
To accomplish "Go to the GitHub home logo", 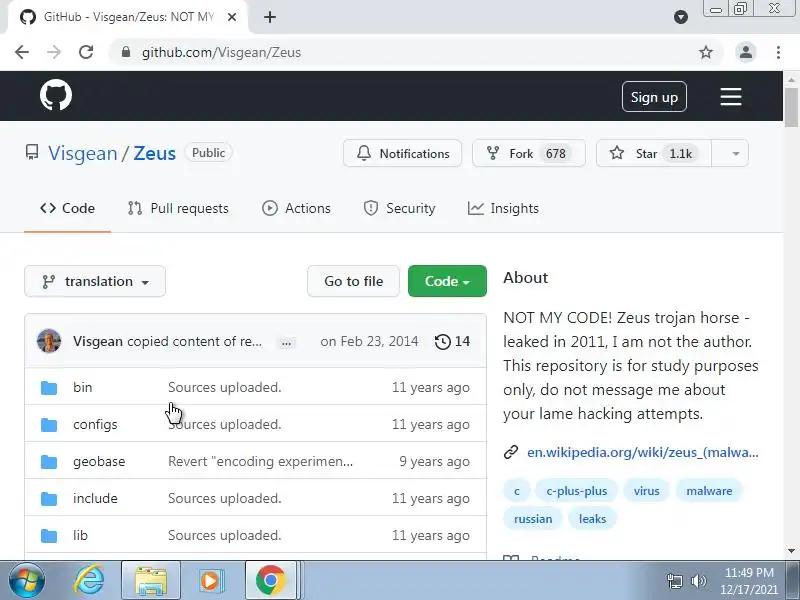I will (x=56, y=95).
